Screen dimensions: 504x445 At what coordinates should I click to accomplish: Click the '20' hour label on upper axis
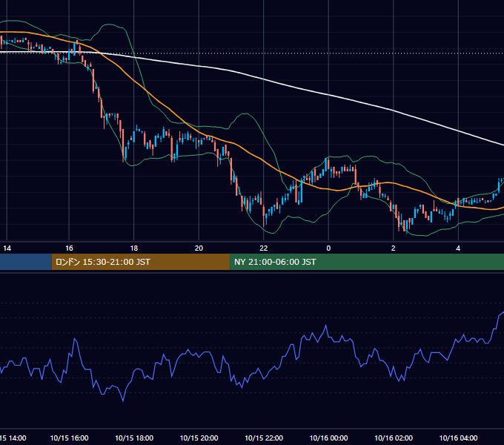[199, 248]
